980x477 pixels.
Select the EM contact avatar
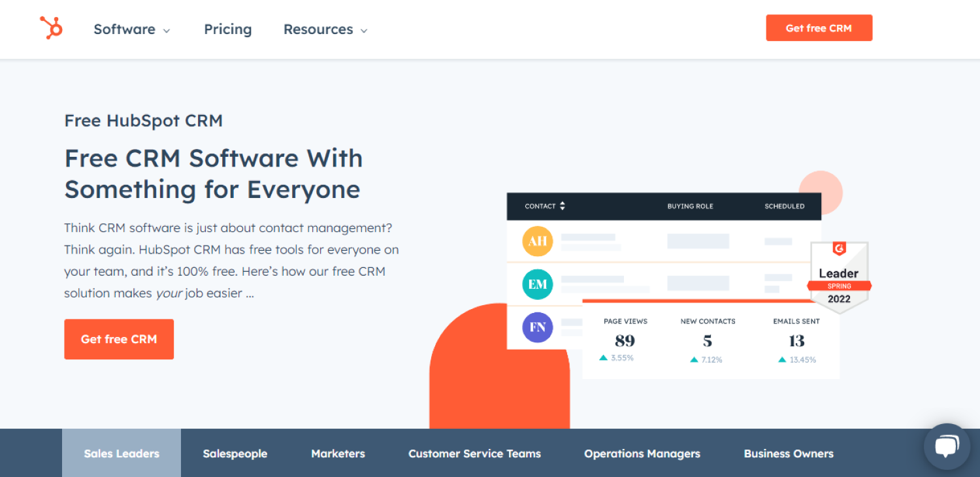tap(538, 284)
